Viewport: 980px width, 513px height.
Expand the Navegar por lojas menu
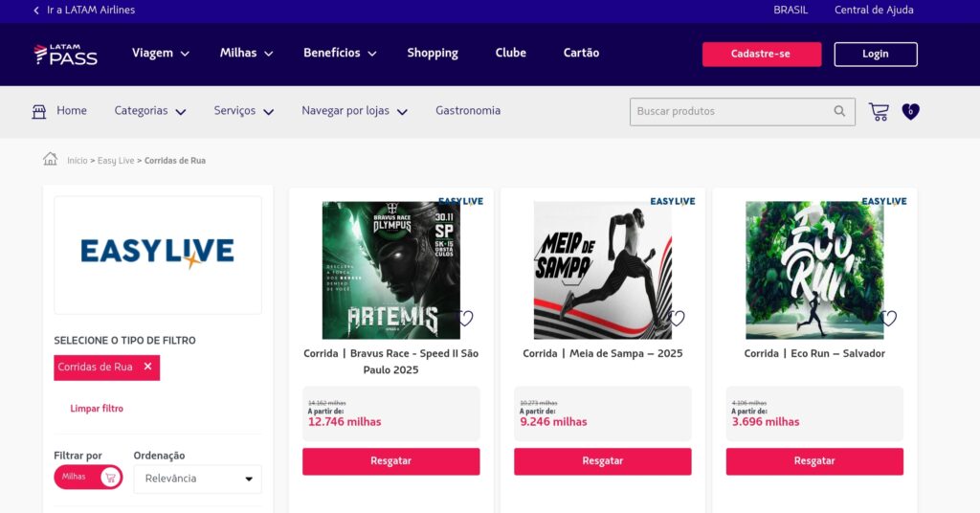pos(355,111)
